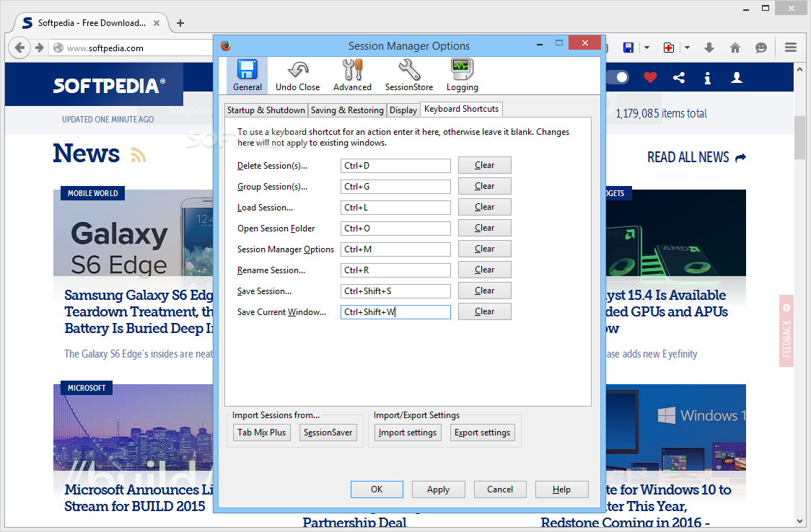811x532 pixels.
Task: Click the Softpedia logo
Action: click(109, 85)
